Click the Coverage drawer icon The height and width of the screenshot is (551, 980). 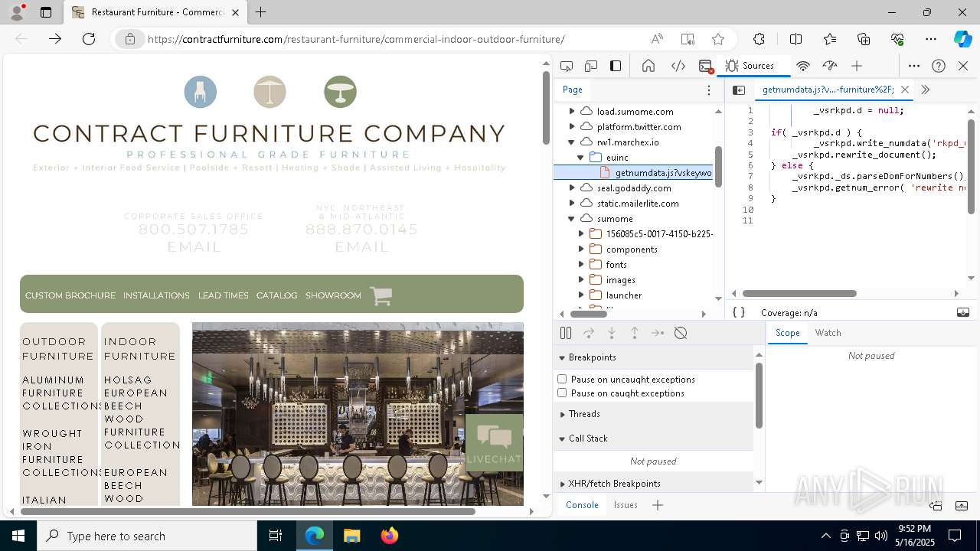pyautogui.click(x=963, y=312)
